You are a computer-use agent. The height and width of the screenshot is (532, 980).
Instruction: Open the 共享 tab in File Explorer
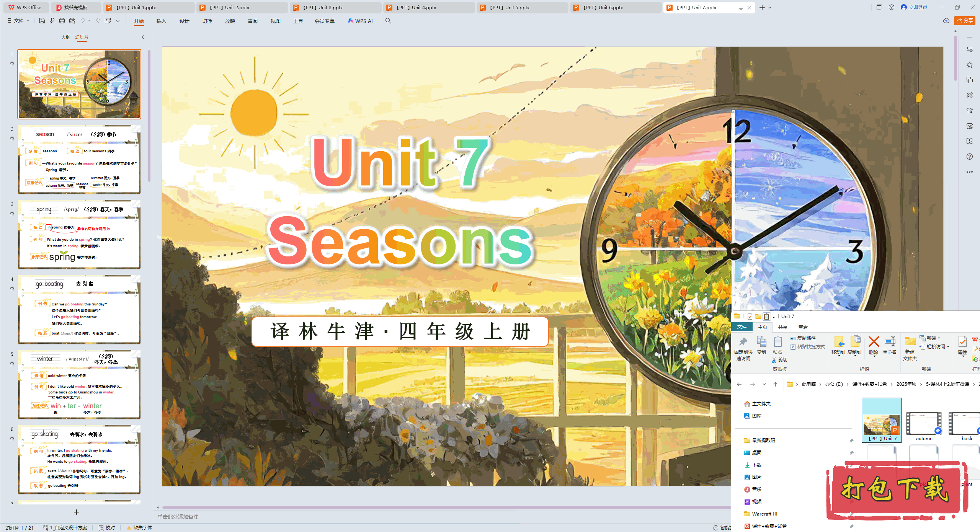[783, 327]
